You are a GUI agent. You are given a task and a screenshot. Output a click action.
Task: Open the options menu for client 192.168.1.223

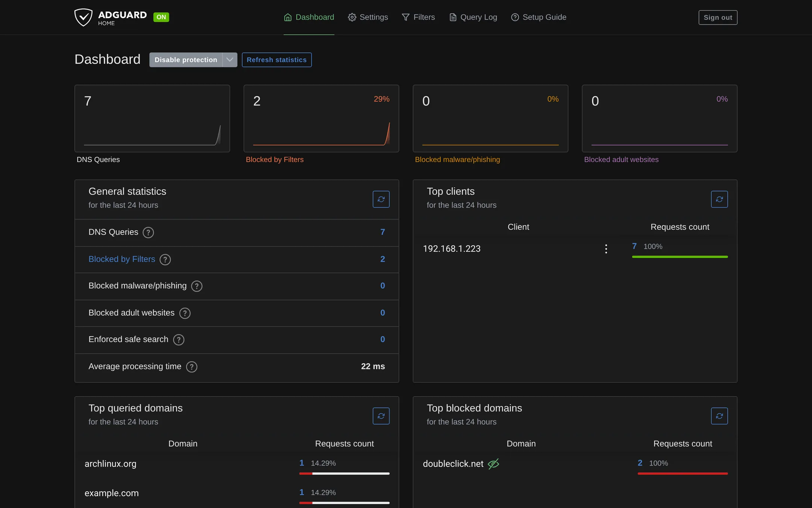pyautogui.click(x=606, y=249)
